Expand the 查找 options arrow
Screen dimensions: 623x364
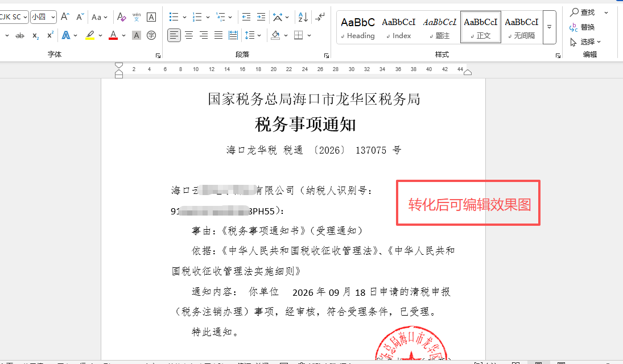pyautogui.click(x=607, y=13)
